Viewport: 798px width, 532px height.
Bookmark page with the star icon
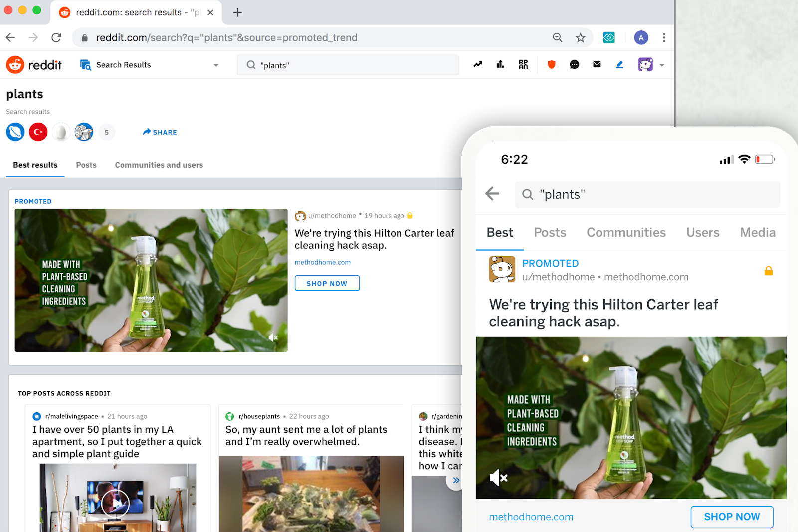580,38
